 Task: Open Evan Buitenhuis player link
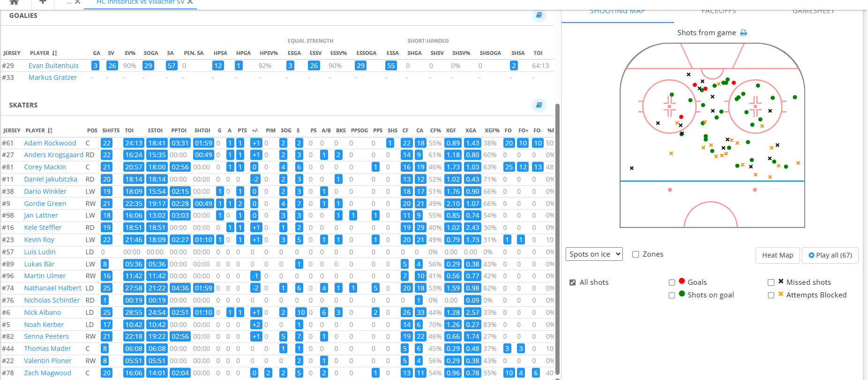(x=53, y=66)
